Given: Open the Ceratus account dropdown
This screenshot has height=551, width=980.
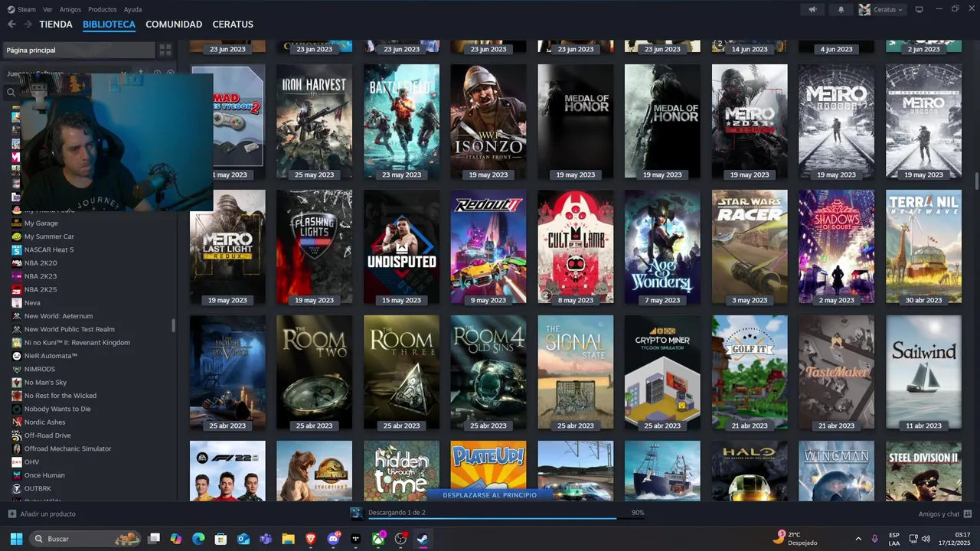Looking at the screenshot, I should (881, 9).
